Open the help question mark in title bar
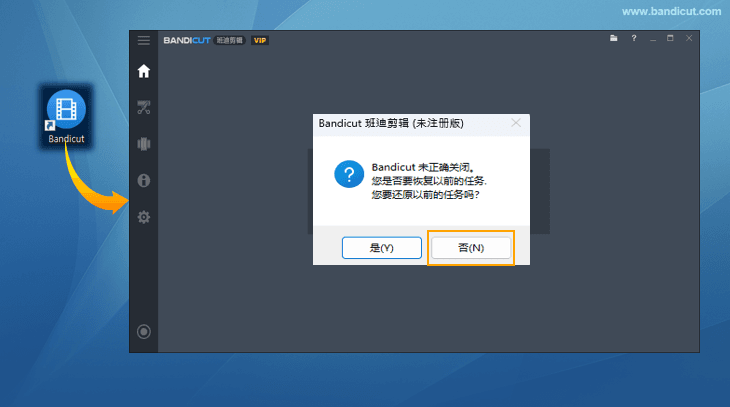730x407 pixels. coord(634,38)
